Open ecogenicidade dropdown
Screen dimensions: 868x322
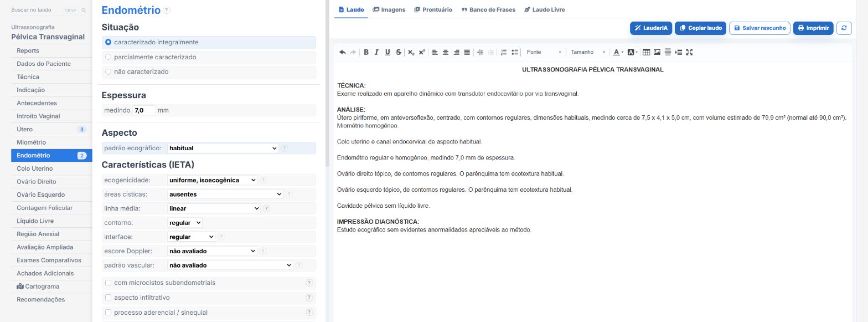pos(212,180)
